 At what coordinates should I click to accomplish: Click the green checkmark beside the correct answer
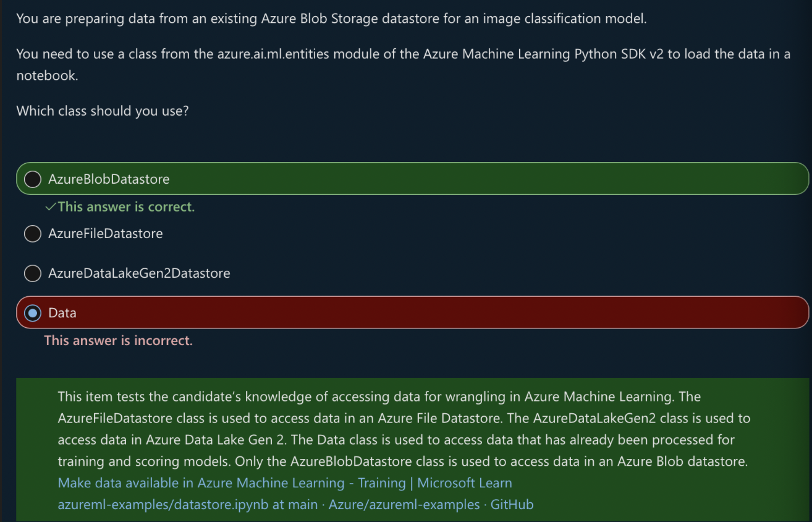(51, 207)
